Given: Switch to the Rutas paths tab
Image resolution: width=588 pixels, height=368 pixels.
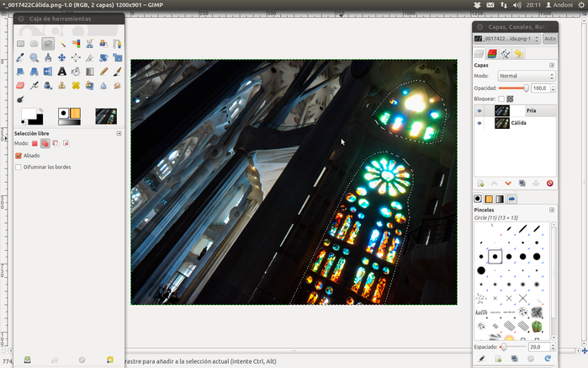Looking at the screenshot, I should click(x=505, y=54).
